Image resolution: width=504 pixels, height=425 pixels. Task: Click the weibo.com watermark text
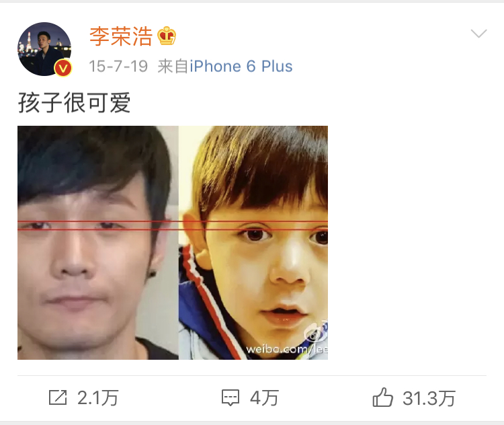click(x=287, y=349)
